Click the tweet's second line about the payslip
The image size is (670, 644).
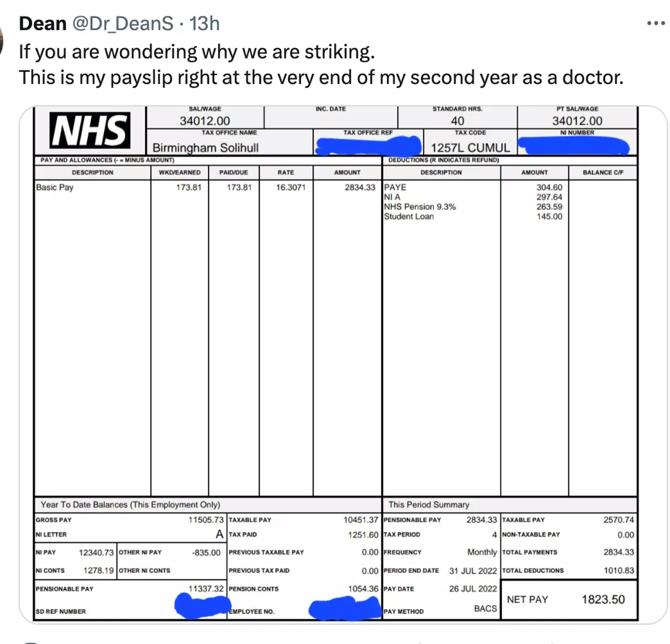[321, 77]
